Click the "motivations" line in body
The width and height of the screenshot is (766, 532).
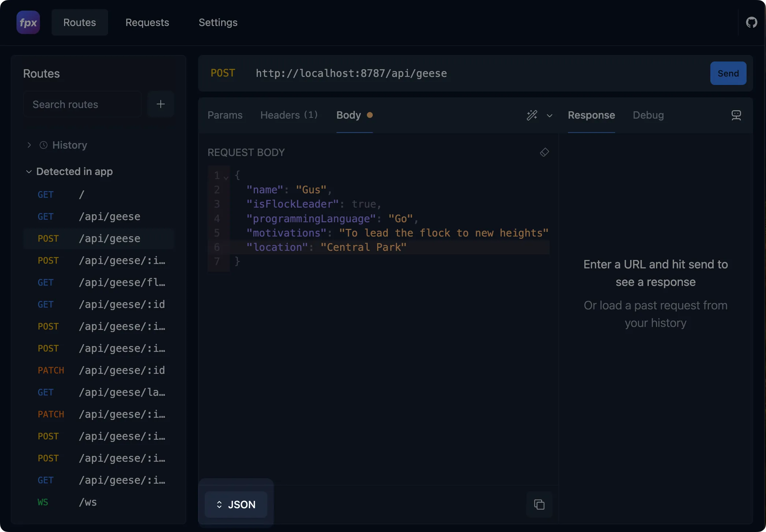coord(398,233)
